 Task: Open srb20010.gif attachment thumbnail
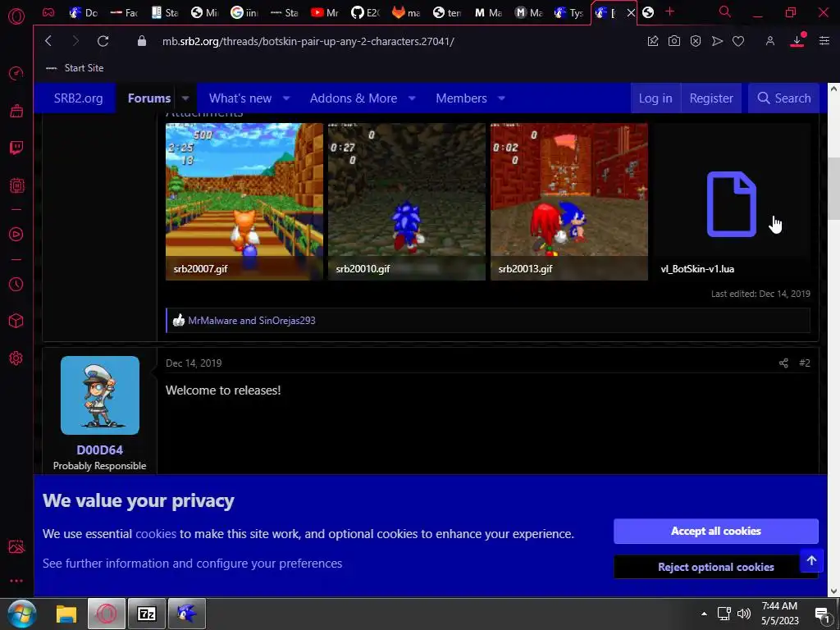(x=407, y=202)
